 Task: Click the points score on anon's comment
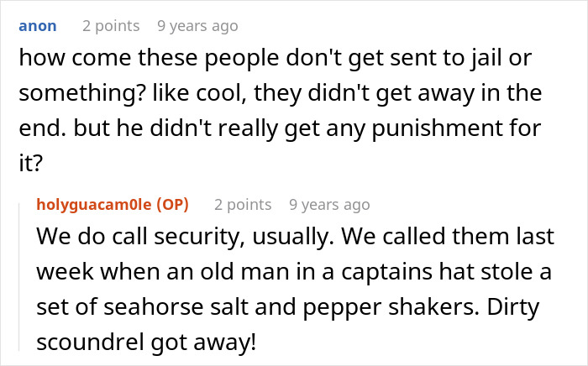point(113,26)
